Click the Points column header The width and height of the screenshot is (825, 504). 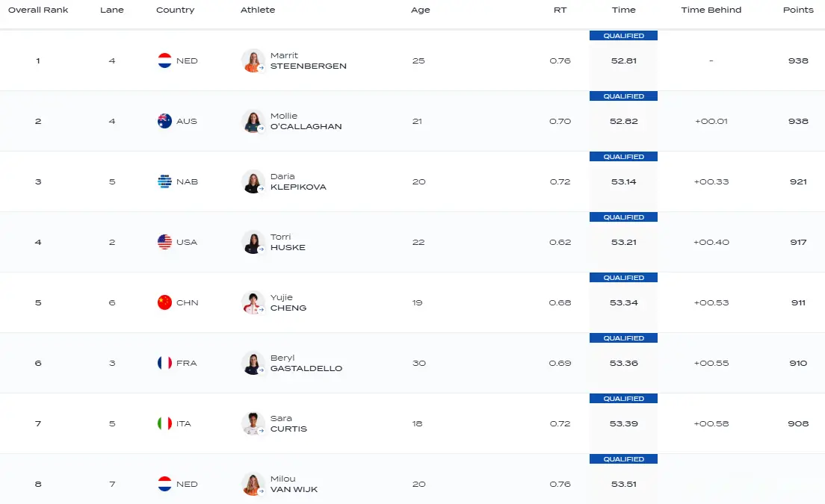click(x=798, y=10)
